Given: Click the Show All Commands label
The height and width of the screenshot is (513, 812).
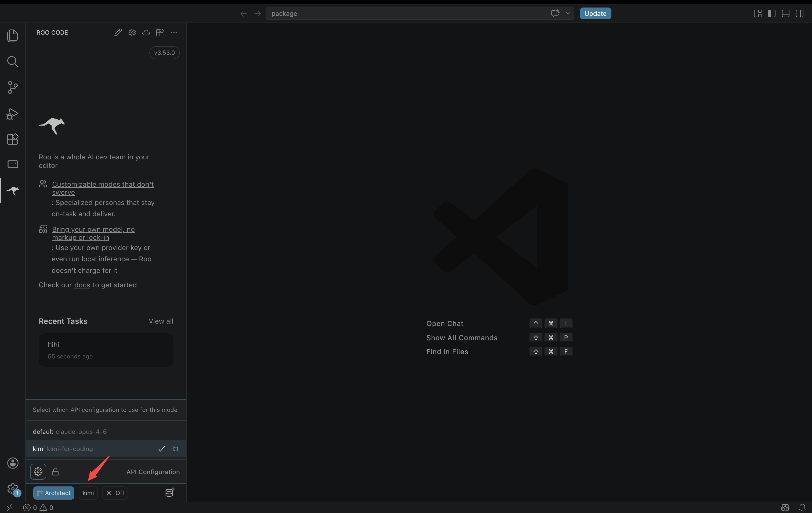Looking at the screenshot, I should tap(462, 338).
